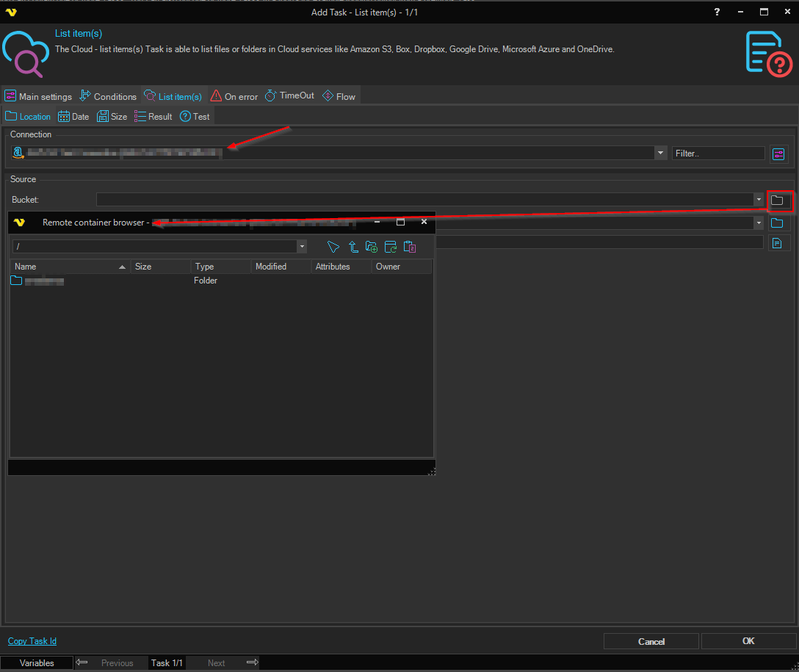Click the connection settings sliders icon
This screenshot has width=799, height=672.
point(778,153)
